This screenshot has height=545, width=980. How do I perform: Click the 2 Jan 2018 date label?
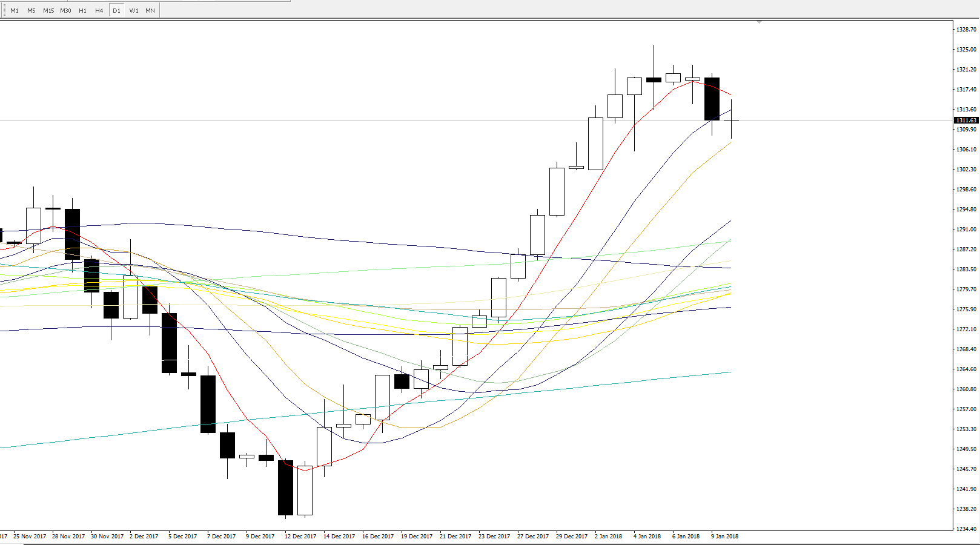pyautogui.click(x=608, y=537)
